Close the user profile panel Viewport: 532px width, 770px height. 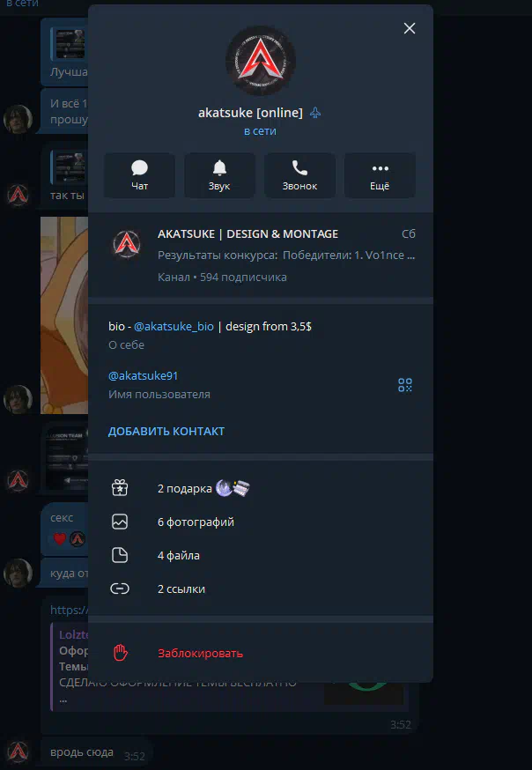409,28
